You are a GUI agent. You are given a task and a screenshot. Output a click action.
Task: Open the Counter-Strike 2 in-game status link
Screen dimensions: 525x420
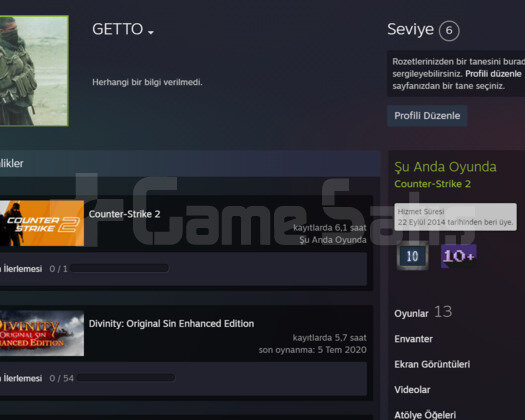click(432, 184)
